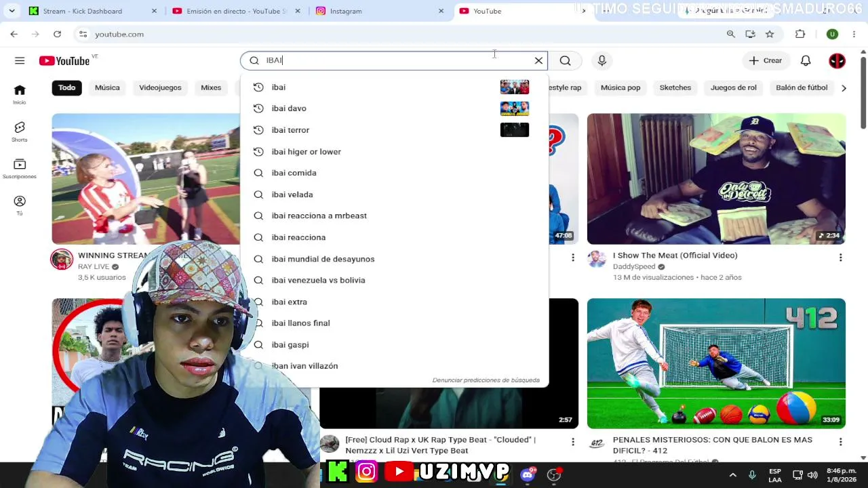
Task: Select the Todo filter chip
Action: 66,87
